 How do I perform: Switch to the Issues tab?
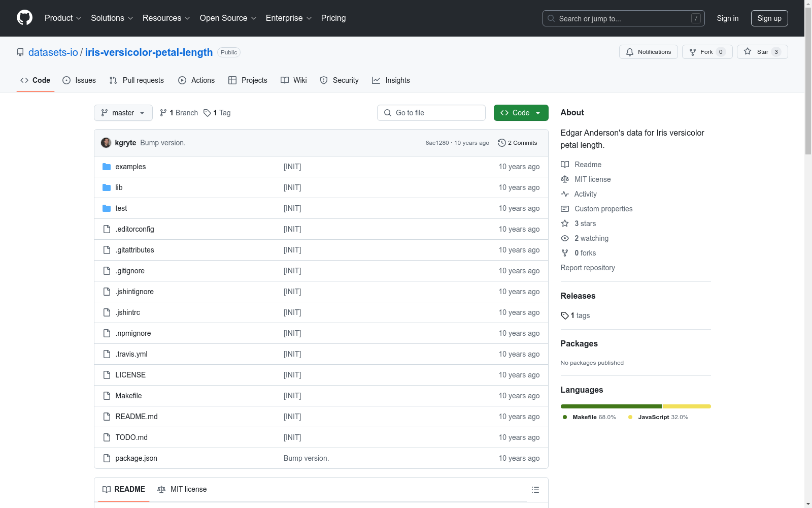point(79,80)
